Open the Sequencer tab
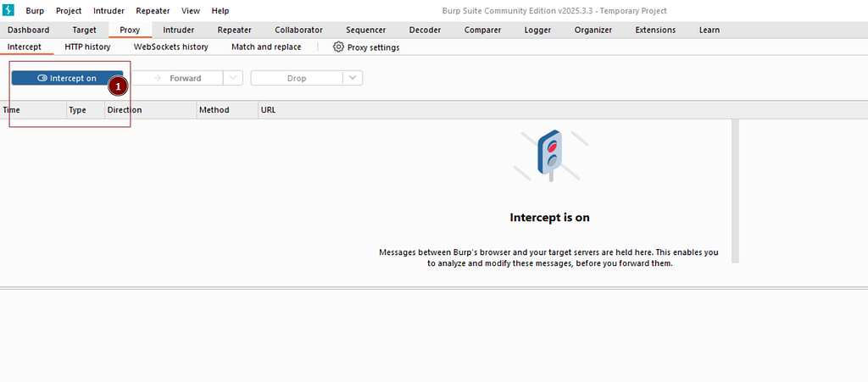Image resolution: width=868 pixels, height=382 pixels. tap(366, 30)
